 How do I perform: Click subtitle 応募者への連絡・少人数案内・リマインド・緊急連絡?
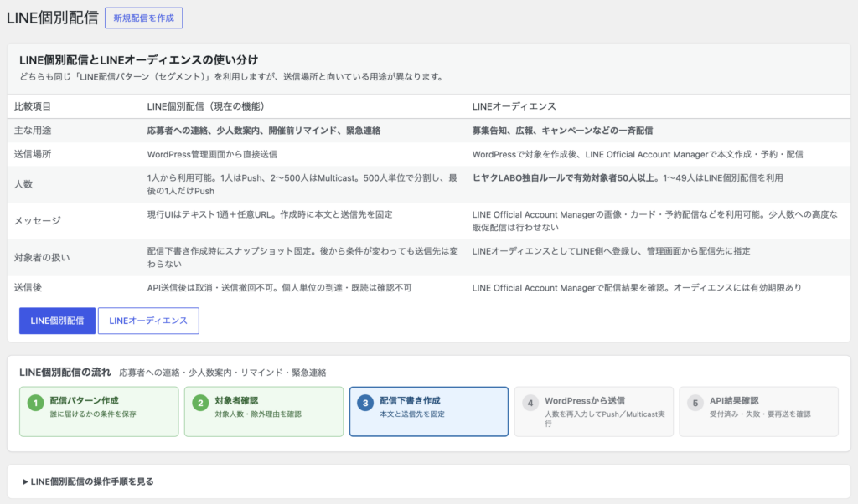[223, 373]
